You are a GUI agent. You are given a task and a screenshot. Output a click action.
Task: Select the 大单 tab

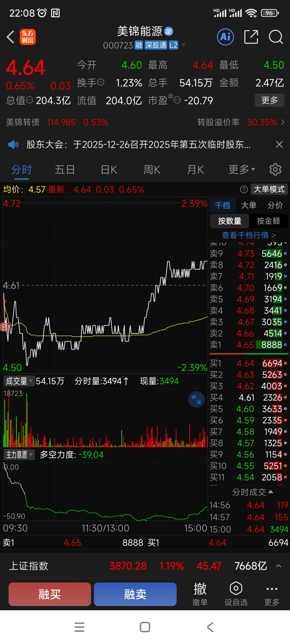[249, 205]
